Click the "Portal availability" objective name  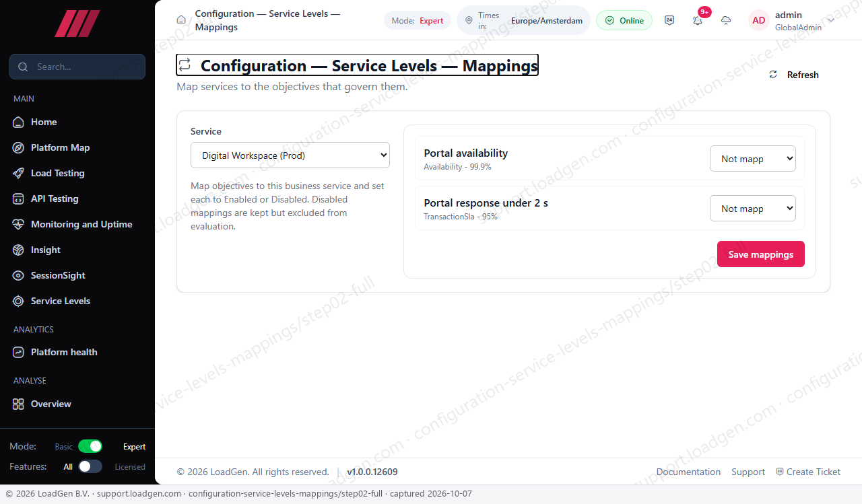(466, 153)
